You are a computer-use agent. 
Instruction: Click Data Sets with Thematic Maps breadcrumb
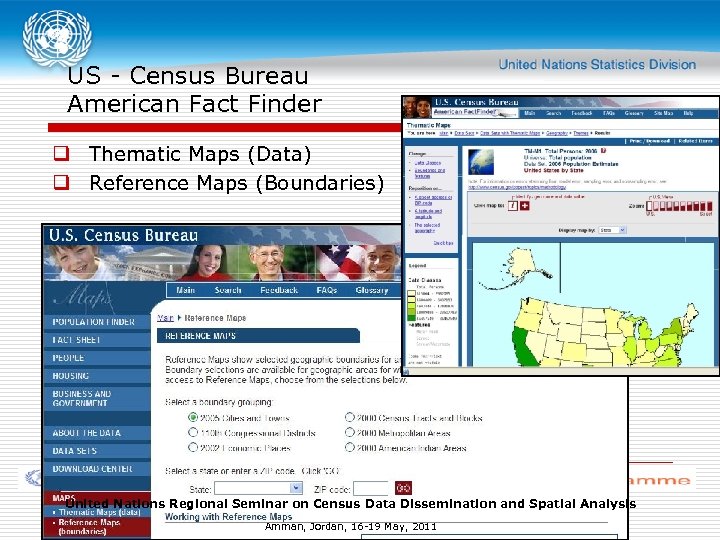(x=510, y=133)
